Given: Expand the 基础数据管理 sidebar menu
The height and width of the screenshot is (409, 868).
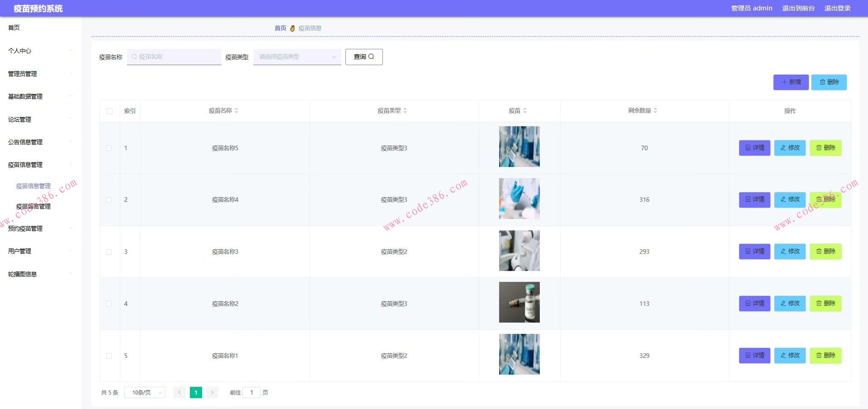Looking at the screenshot, I should click(x=41, y=96).
